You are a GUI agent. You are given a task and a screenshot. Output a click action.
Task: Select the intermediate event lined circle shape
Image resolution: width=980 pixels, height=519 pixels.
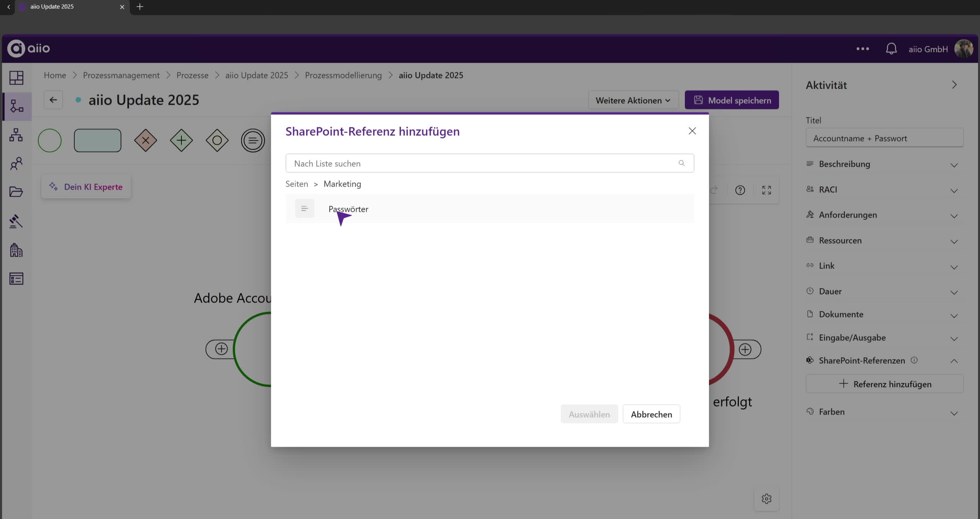click(253, 140)
